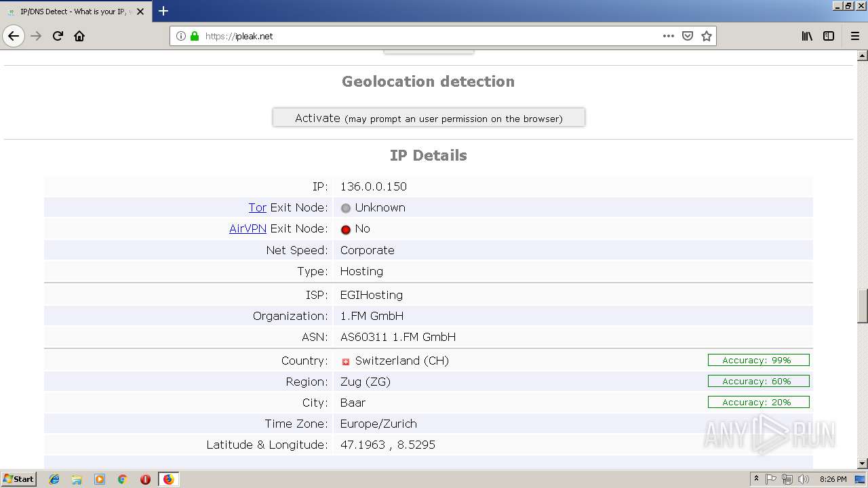Select the city value Baar

pos(353,403)
